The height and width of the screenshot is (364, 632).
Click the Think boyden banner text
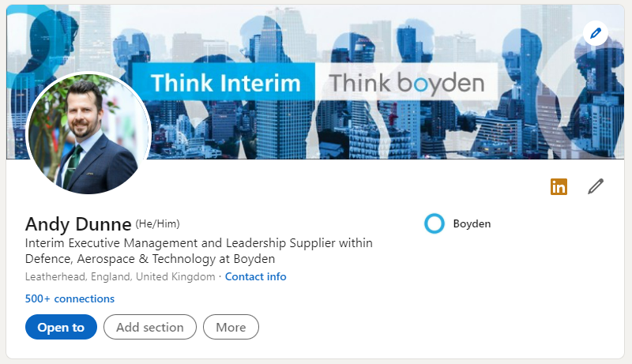tap(406, 83)
